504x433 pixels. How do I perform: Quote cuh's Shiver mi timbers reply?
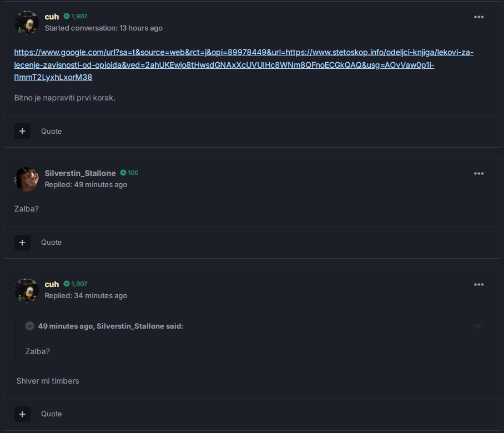click(x=52, y=414)
